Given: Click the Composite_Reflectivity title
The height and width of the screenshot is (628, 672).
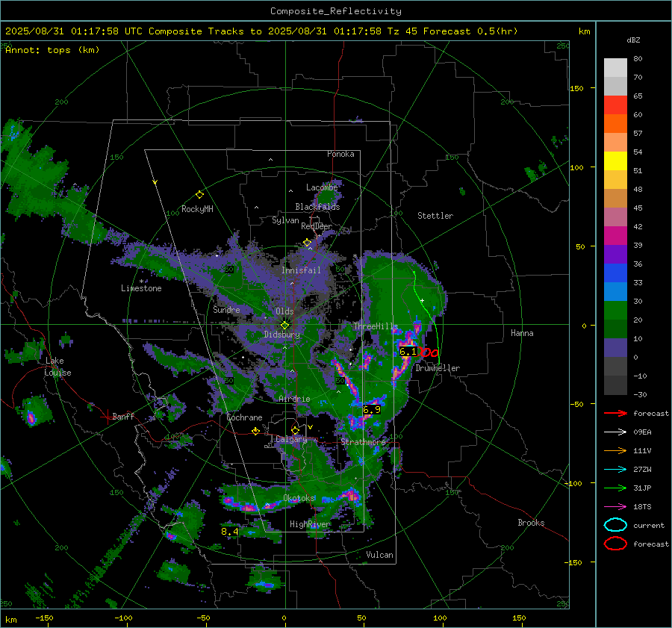Looking at the screenshot, I should click(x=335, y=11).
